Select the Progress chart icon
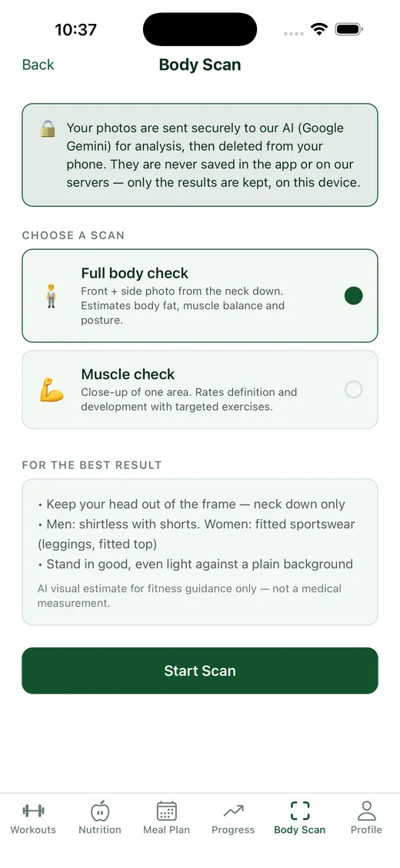 233,812
